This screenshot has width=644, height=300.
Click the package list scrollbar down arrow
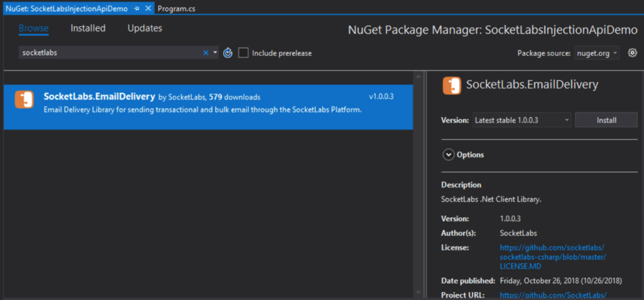(417, 292)
